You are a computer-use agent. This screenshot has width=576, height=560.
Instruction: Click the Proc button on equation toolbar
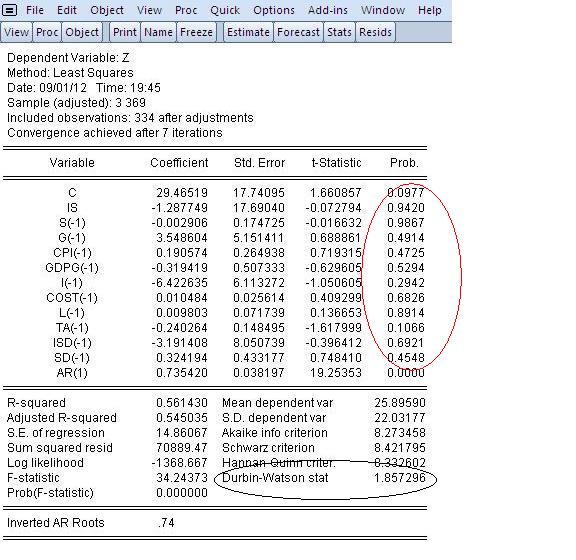click(x=47, y=32)
